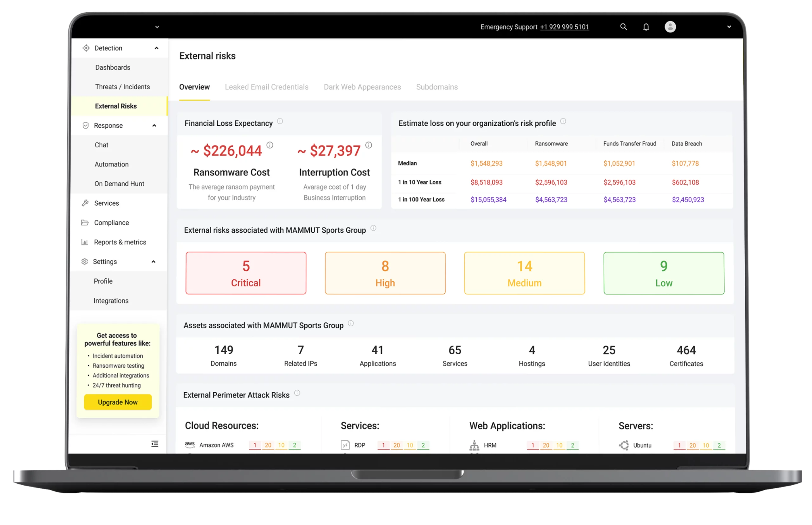Viewport: 812px width, 525px height.
Task: Click Ubuntu green low count 2
Action: (x=719, y=445)
